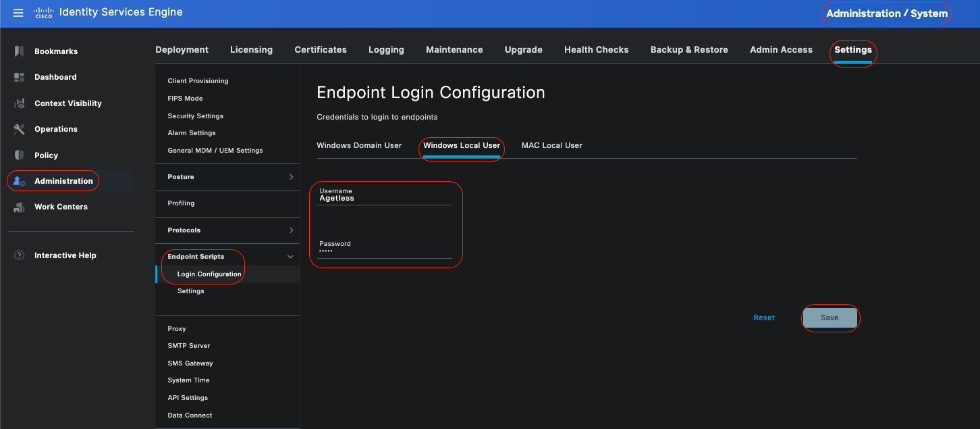Open General MDM / UEM Settings
Image resolution: width=980 pixels, height=429 pixels.
coord(215,151)
